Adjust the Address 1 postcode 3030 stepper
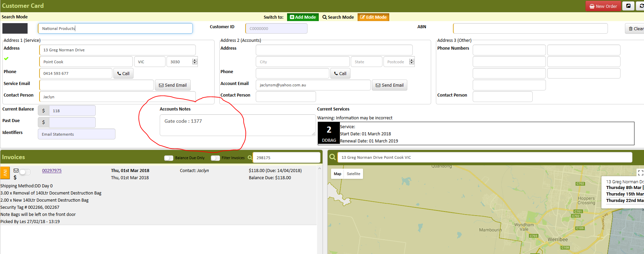Image resolution: width=644 pixels, height=254 pixels. 195,62
